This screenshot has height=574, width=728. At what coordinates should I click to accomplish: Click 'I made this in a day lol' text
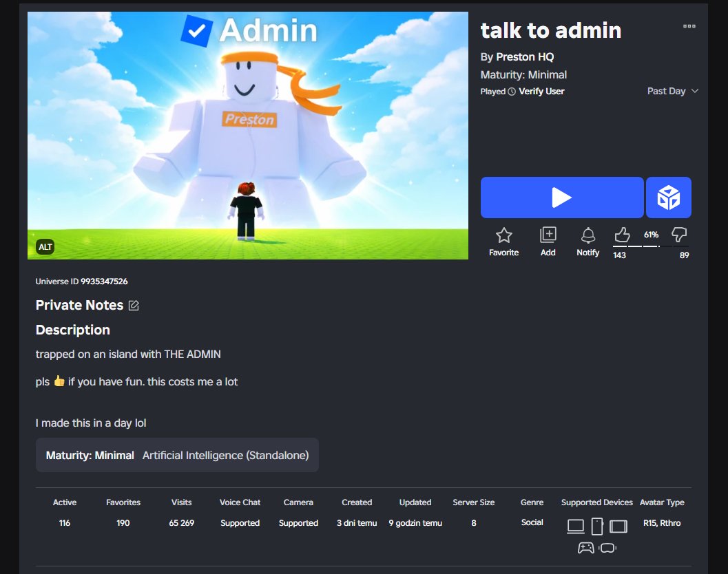(91, 423)
